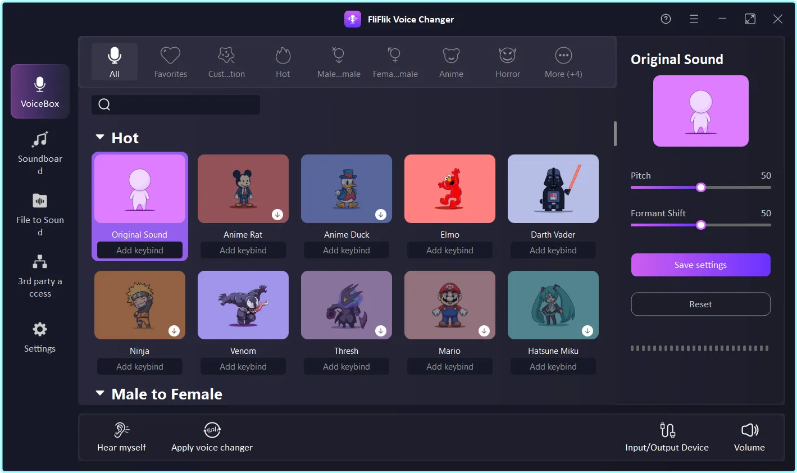Viewport: 797px width, 473px height.
Task: Click the voice list scrollbar
Action: pos(615,134)
